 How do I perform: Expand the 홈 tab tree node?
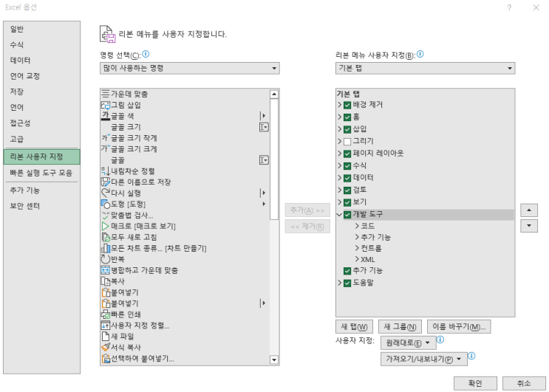(x=340, y=117)
